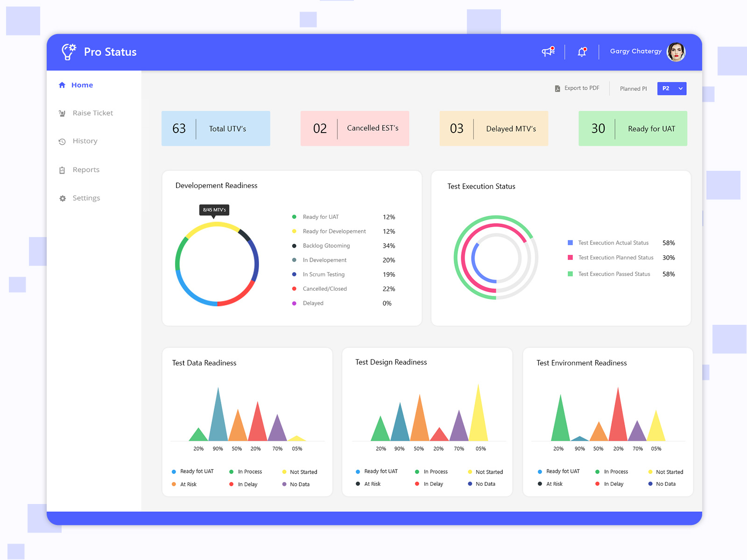Image resolution: width=747 pixels, height=560 pixels.
Task: Collapse the P2 chevron menu
Action: tap(681, 88)
